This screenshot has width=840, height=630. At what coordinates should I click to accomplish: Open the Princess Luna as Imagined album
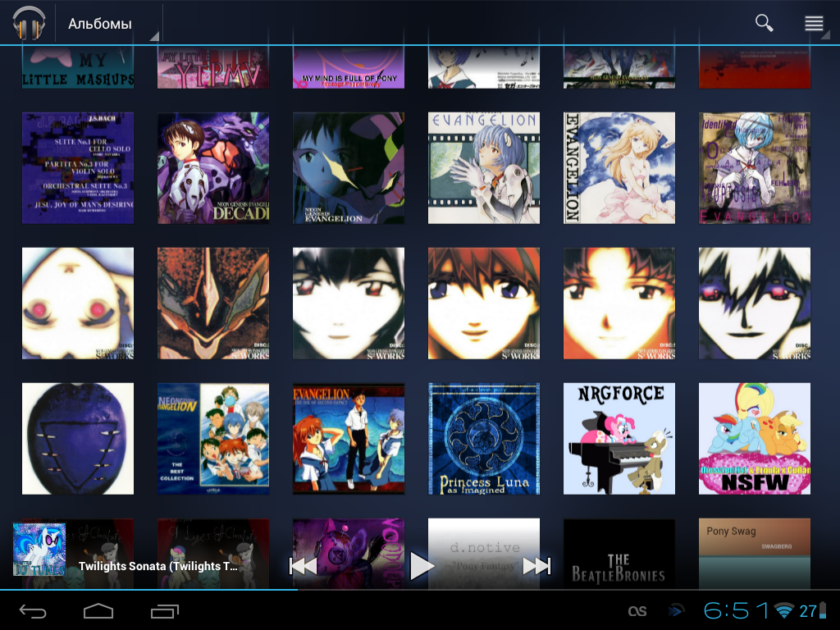pyautogui.click(x=484, y=438)
